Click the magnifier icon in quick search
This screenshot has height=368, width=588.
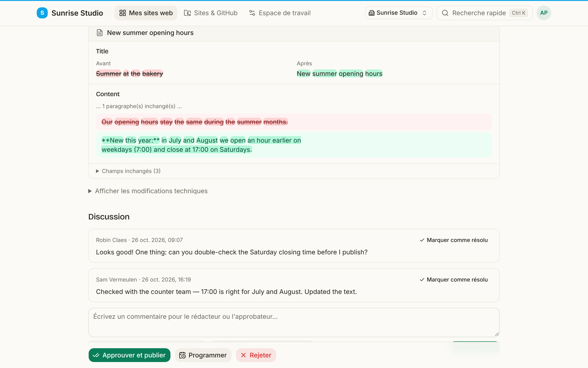click(x=445, y=13)
